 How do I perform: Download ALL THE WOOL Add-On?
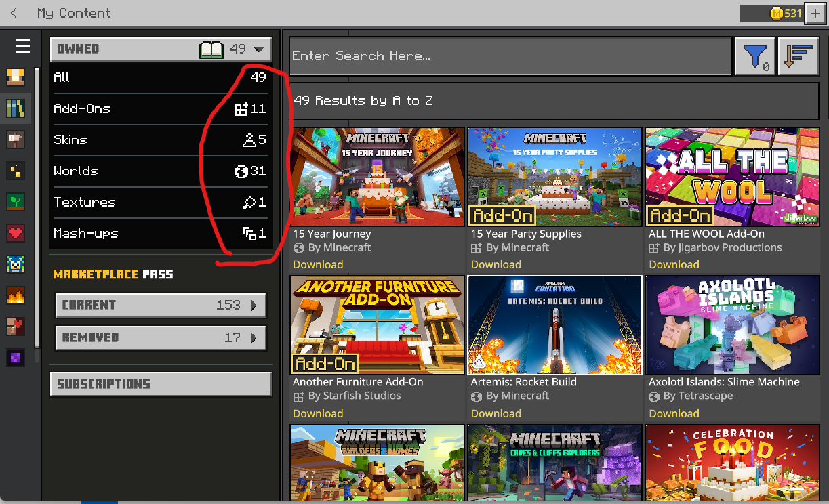[674, 264]
